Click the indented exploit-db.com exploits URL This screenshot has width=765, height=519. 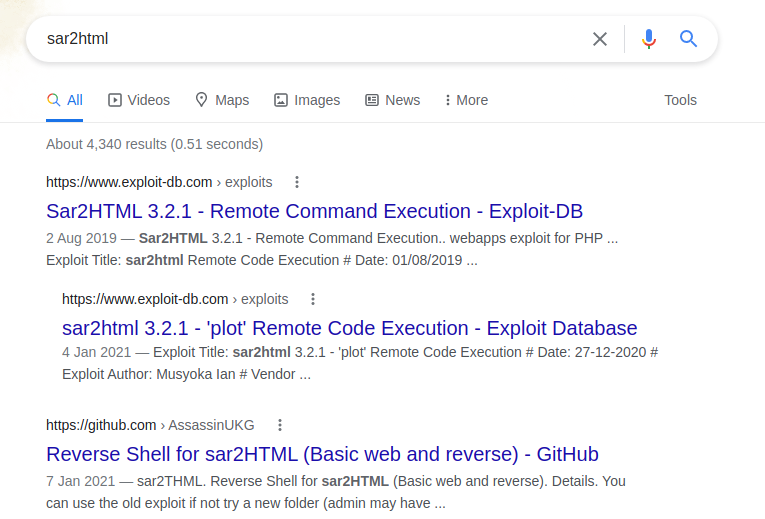tap(175, 299)
